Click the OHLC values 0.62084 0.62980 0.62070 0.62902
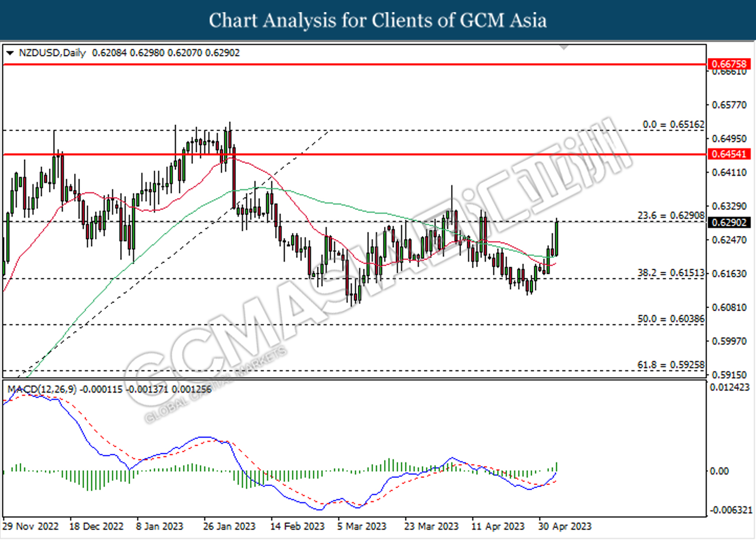The image size is (756, 540). (166, 53)
